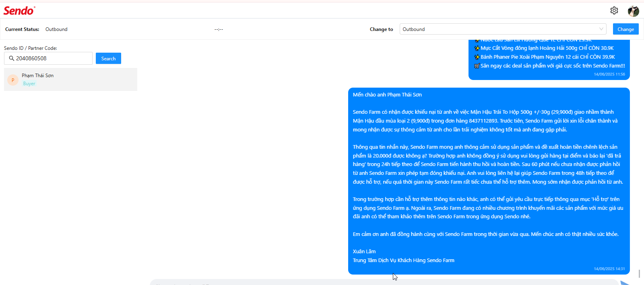644x285 pixels.
Task: Click the 'Xuân Lãm' signature text
Action: (x=364, y=252)
